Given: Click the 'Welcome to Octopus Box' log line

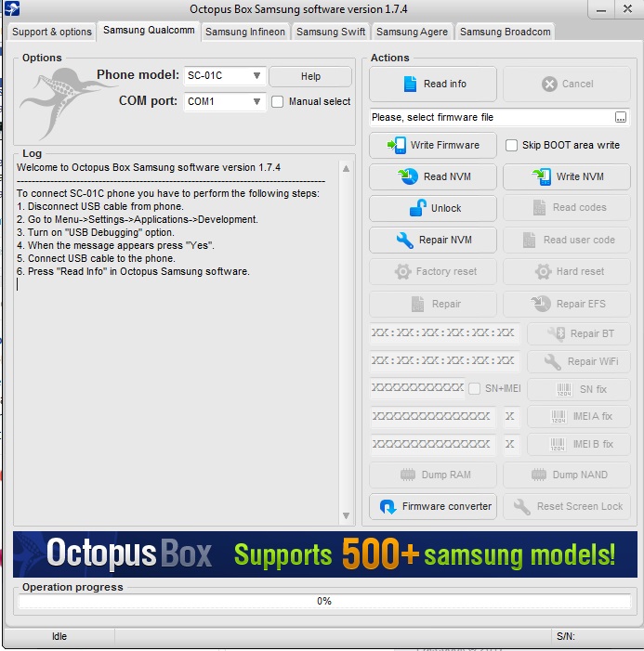Looking at the screenshot, I should point(149,168).
